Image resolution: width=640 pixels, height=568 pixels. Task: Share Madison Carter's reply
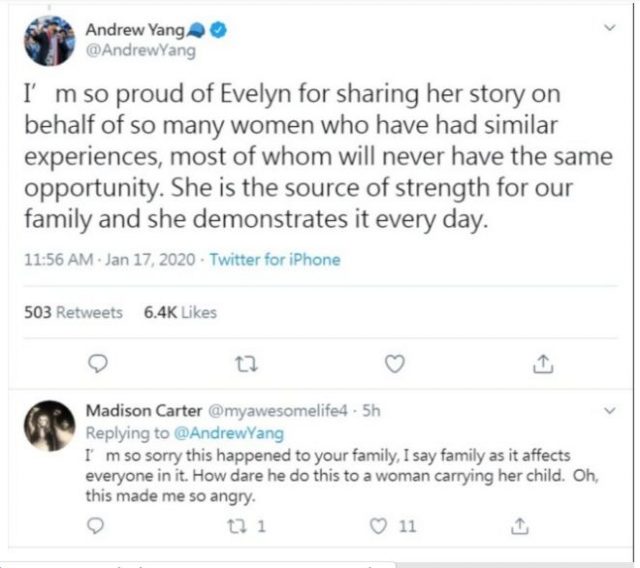(519, 525)
